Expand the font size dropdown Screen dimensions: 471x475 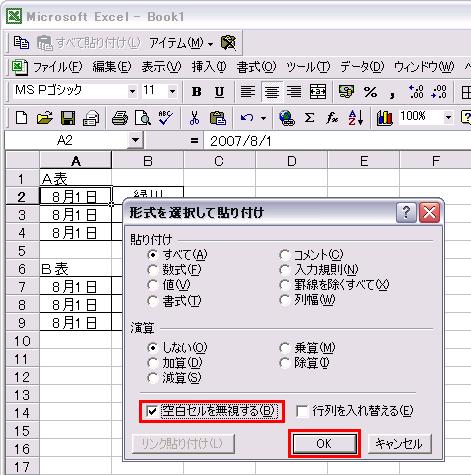(172, 91)
